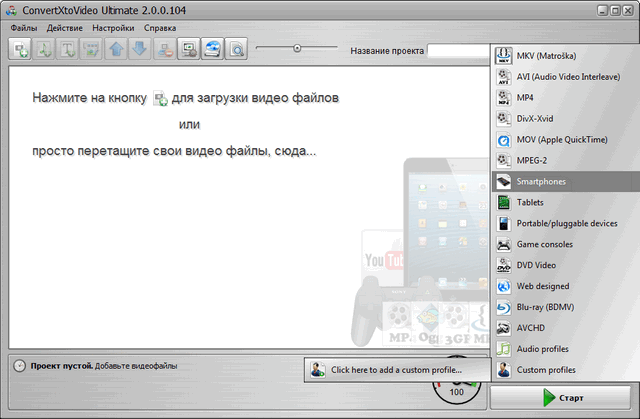Screen dimensions: 640x419
Task: Open the Справка menu
Action: pyautogui.click(x=160, y=28)
